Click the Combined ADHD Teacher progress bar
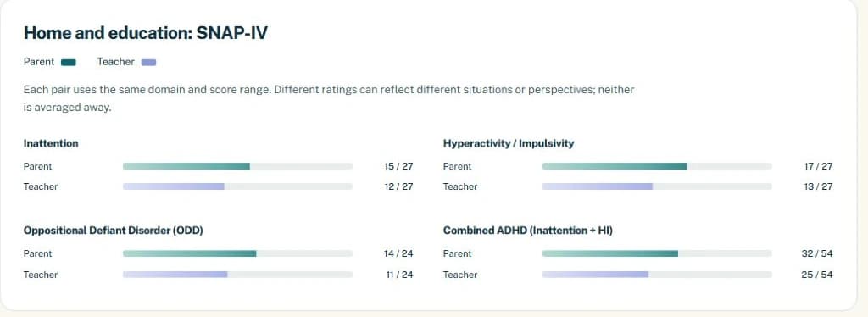 657,275
